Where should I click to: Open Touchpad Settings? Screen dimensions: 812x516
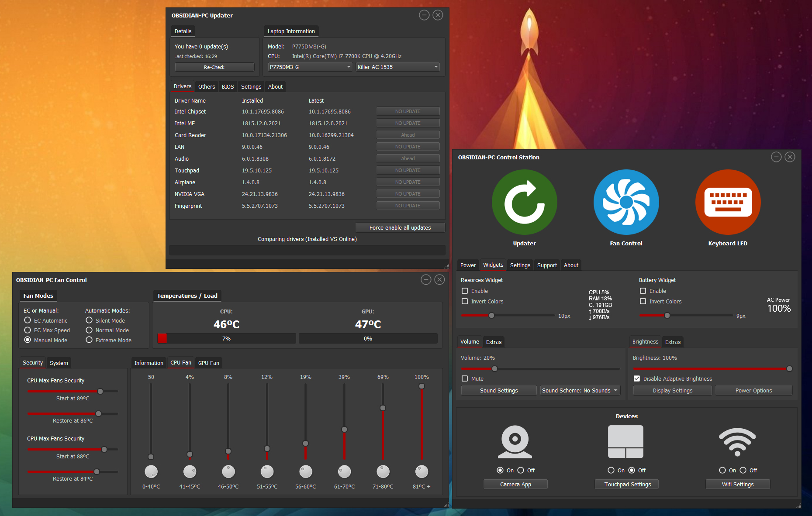(x=628, y=484)
